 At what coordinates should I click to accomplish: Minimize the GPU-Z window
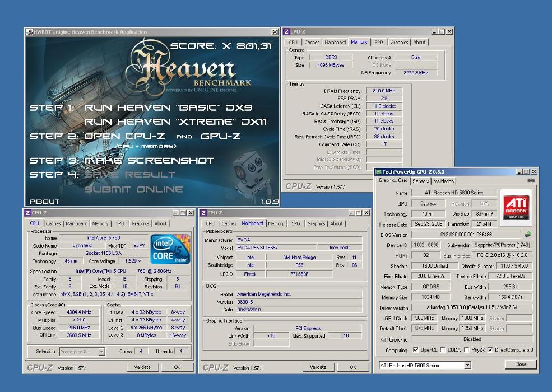[519, 172]
